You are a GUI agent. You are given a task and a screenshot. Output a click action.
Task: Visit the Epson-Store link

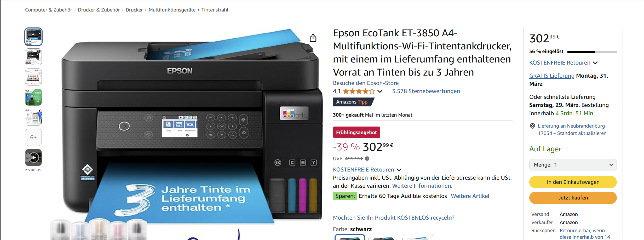[x=366, y=83]
